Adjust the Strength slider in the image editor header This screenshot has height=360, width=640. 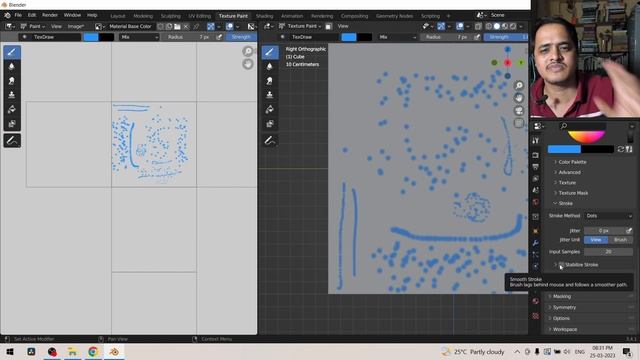pos(241,37)
